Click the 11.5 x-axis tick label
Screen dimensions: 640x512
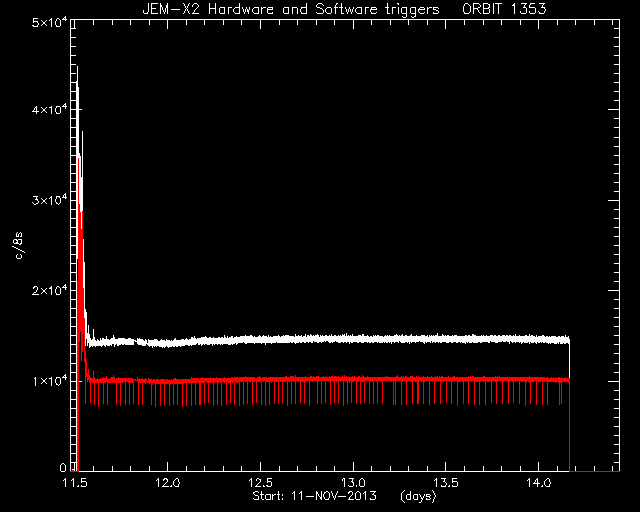pyautogui.click(x=75, y=483)
